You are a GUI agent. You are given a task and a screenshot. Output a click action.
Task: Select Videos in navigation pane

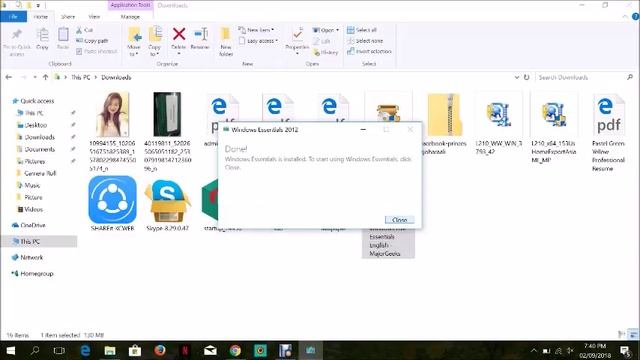coord(33,209)
